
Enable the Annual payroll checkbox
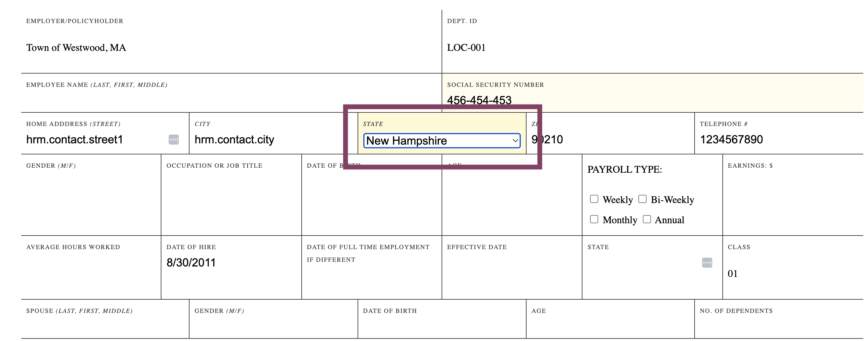(646, 219)
